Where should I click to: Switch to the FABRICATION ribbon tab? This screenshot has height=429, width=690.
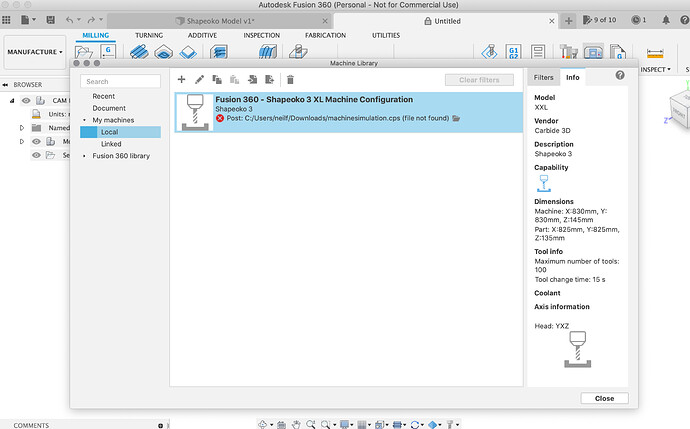click(325, 35)
